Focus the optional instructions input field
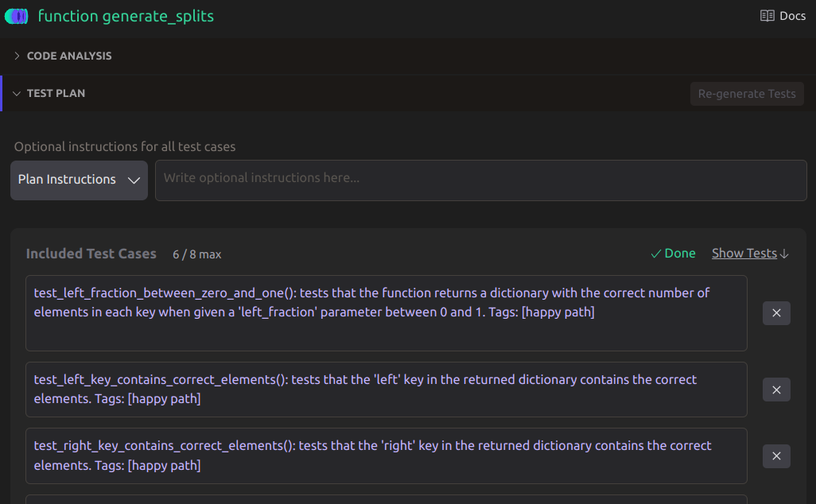The image size is (816, 504). (481, 180)
